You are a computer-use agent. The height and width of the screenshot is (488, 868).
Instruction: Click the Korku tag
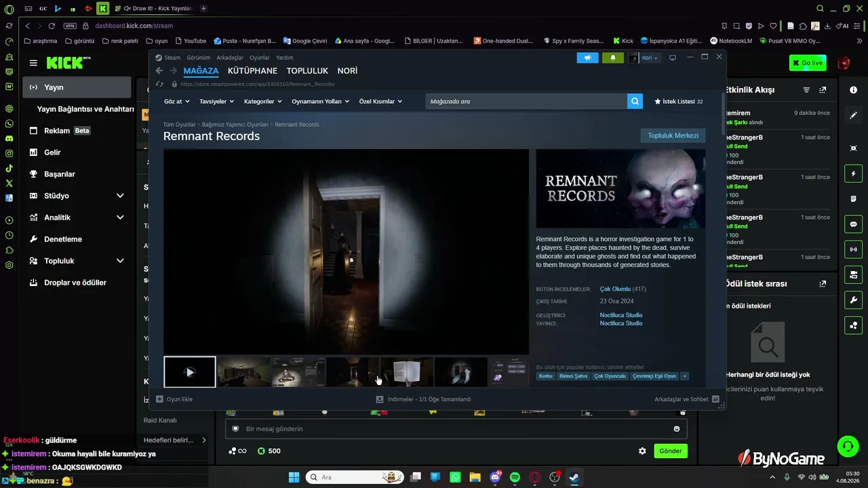(x=545, y=376)
